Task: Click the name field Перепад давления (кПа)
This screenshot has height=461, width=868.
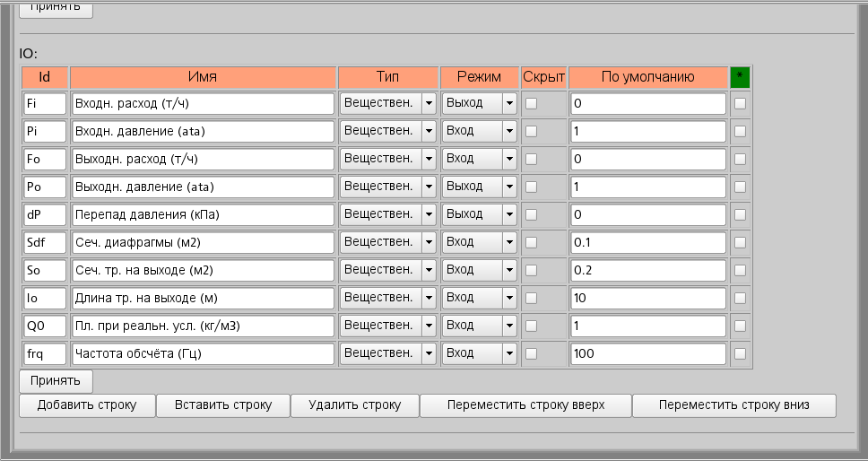Action: point(203,215)
